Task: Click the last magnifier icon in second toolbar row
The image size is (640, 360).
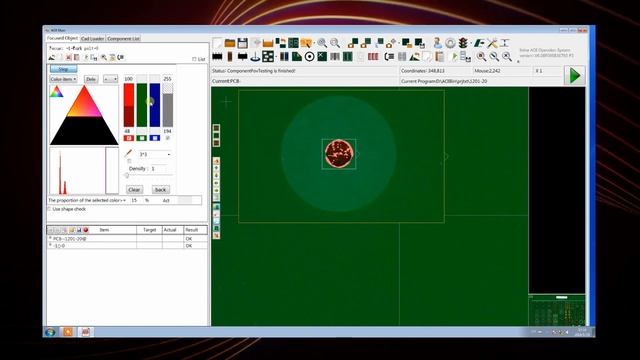Action: [x=507, y=57]
